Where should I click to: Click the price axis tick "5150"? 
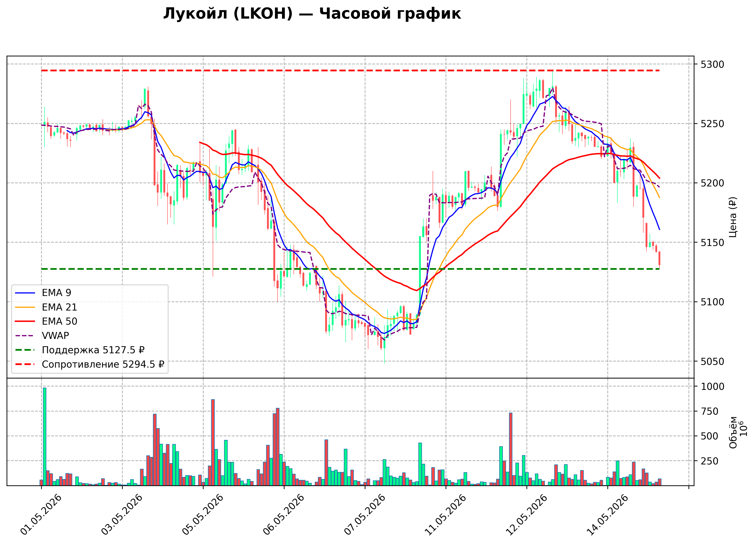713,243
